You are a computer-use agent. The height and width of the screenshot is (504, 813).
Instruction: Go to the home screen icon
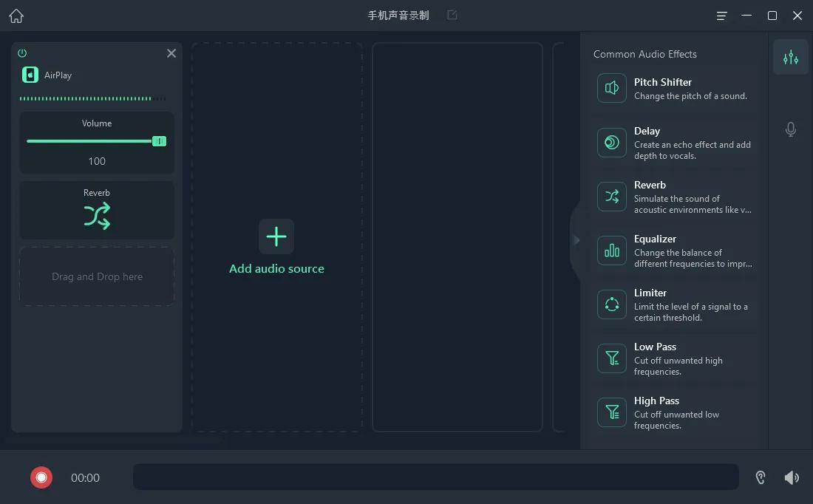(x=16, y=16)
